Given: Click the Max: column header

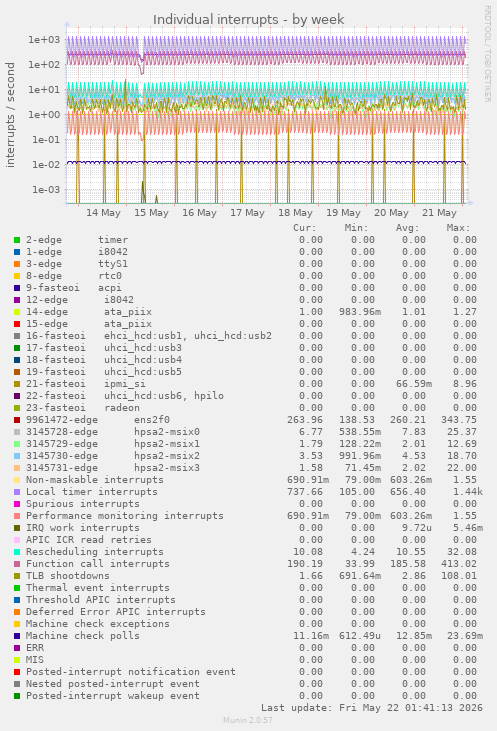Looking at the screenshot, I should tap(458, 228).
